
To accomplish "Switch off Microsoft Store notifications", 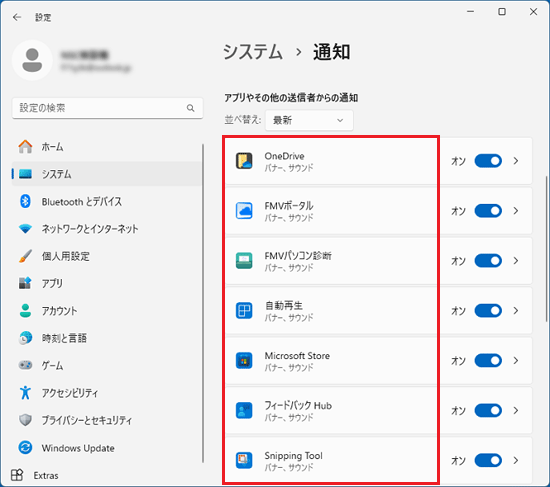I will coord(488,361).
